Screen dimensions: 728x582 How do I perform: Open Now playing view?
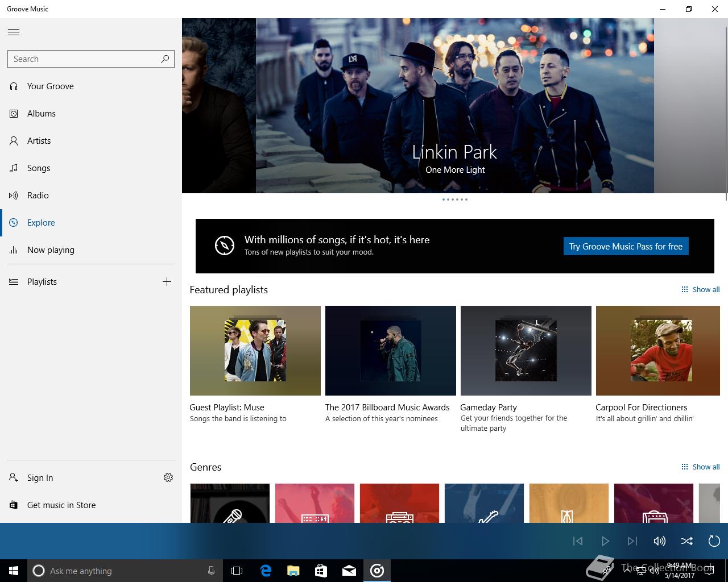(x=91, y=250)
